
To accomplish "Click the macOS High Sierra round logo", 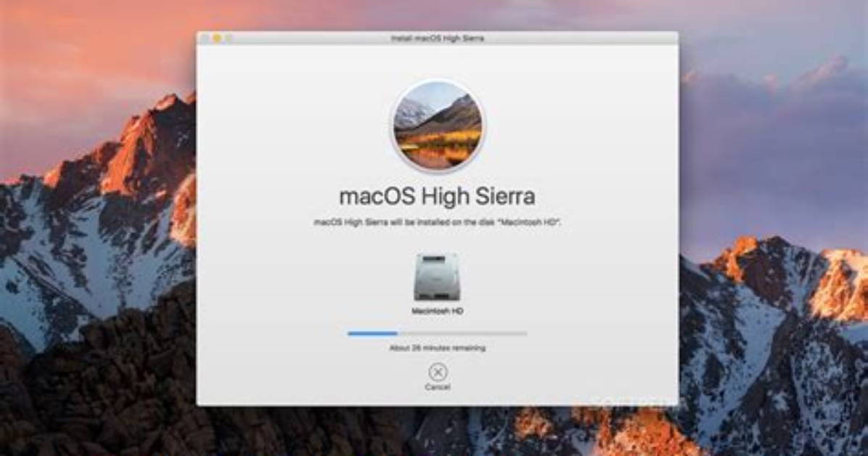I will point(438,126).
